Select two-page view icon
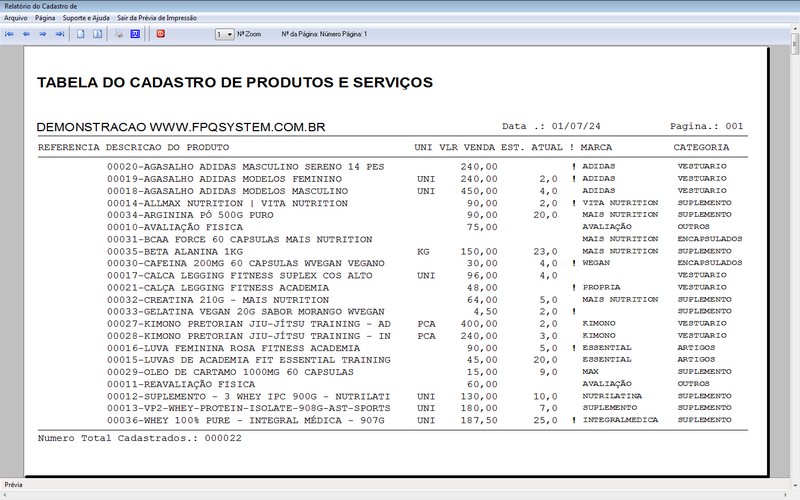This screenshot has height=500, width=800. pos(97,34)
